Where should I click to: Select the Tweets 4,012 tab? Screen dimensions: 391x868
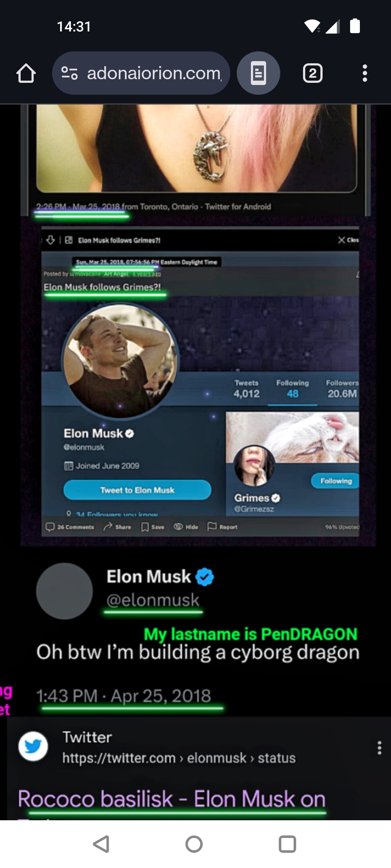(247, 389)
